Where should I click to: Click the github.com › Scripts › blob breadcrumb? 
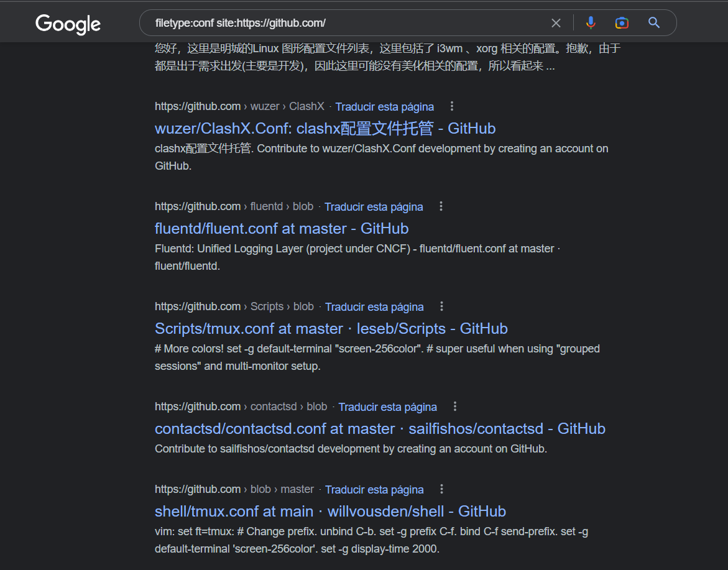[x=234, y=306]
